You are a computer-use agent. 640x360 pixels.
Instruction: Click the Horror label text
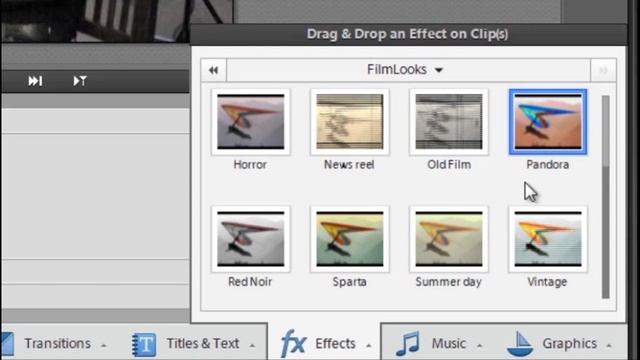[x=250, y=164]
